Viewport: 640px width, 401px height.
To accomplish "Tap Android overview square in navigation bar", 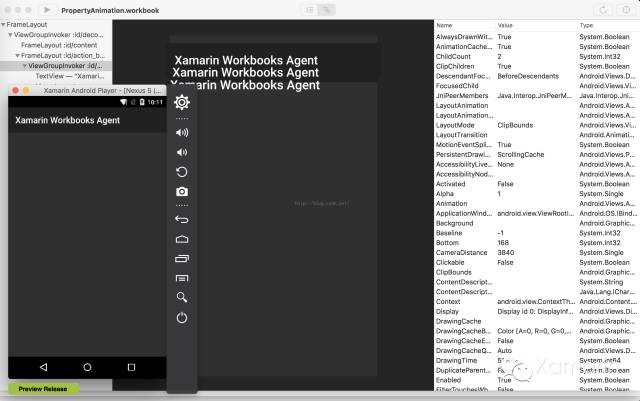I will coord(131,367).
